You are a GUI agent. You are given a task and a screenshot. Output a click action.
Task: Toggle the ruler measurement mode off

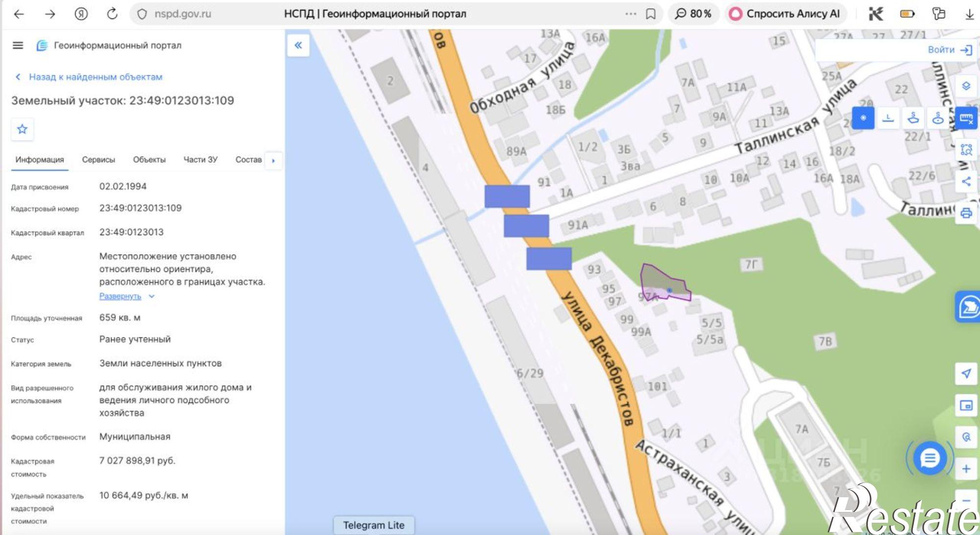point(966,118)
